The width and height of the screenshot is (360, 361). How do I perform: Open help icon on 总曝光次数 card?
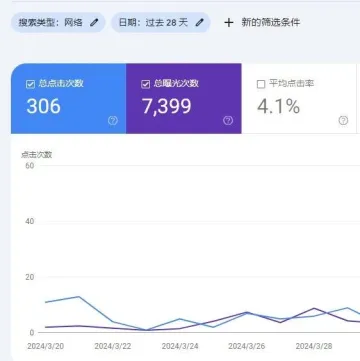point(228,121)
